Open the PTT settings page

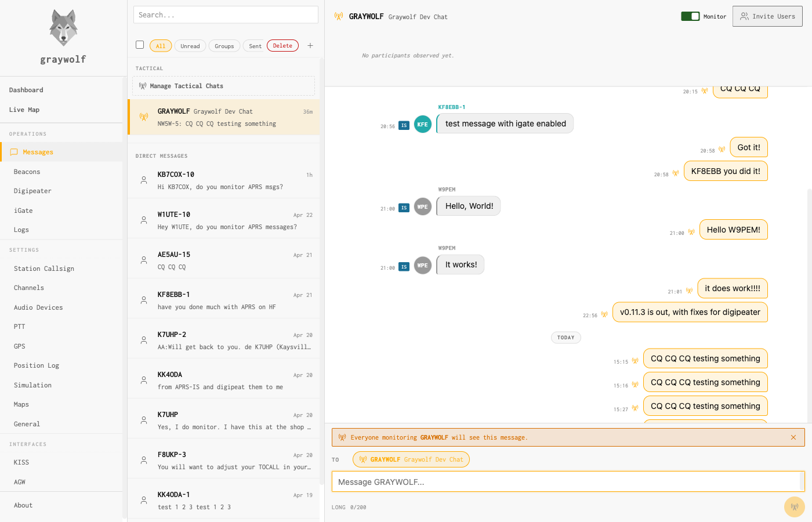[x=61, y=327]
